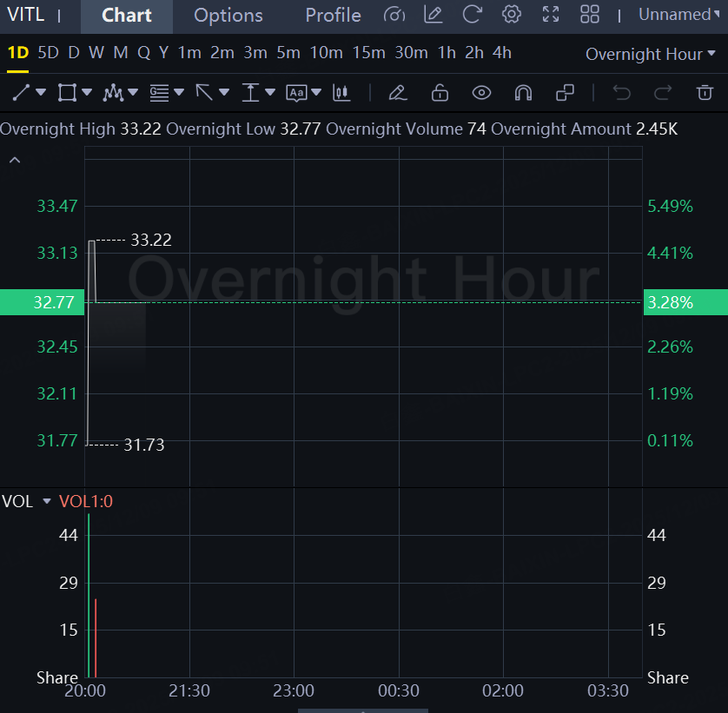728x713 pixels.
Task: Open the Unnamed layout dropdown
Action: tap(678, 15)
